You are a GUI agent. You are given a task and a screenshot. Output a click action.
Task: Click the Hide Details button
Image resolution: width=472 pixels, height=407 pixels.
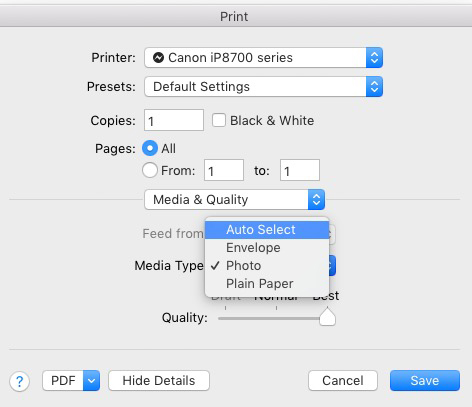pyautogui.click(x=159, y=380)
